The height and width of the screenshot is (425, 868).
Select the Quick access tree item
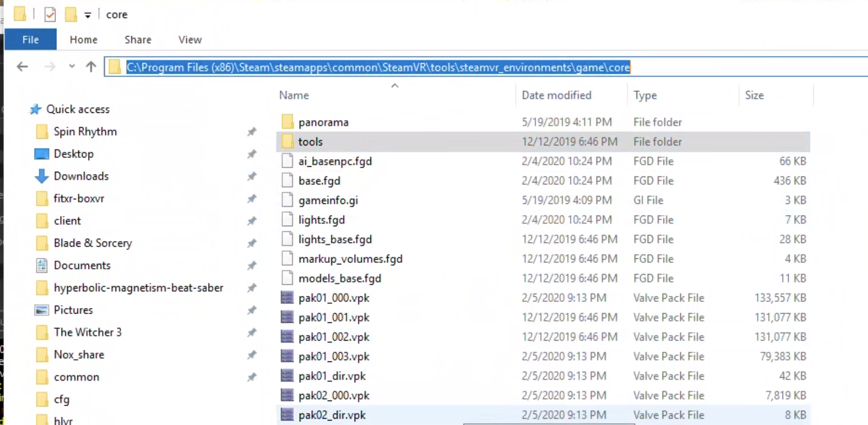[x=78, y=109]
